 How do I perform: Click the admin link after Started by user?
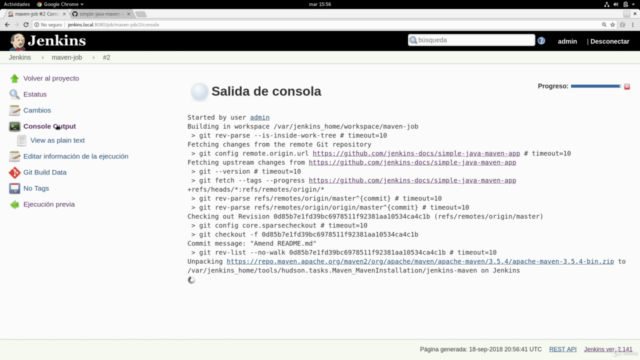click(260, 118)
